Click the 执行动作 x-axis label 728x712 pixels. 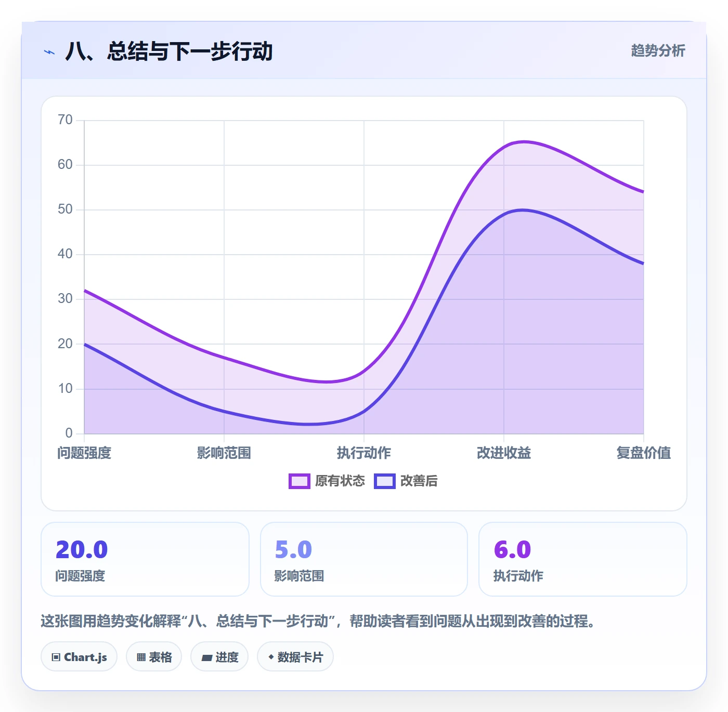(364, 453)
